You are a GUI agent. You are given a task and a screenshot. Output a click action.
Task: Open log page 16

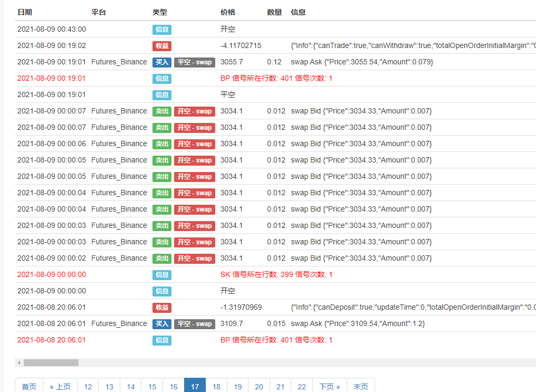pyautogui.click(x=174, y=386)
